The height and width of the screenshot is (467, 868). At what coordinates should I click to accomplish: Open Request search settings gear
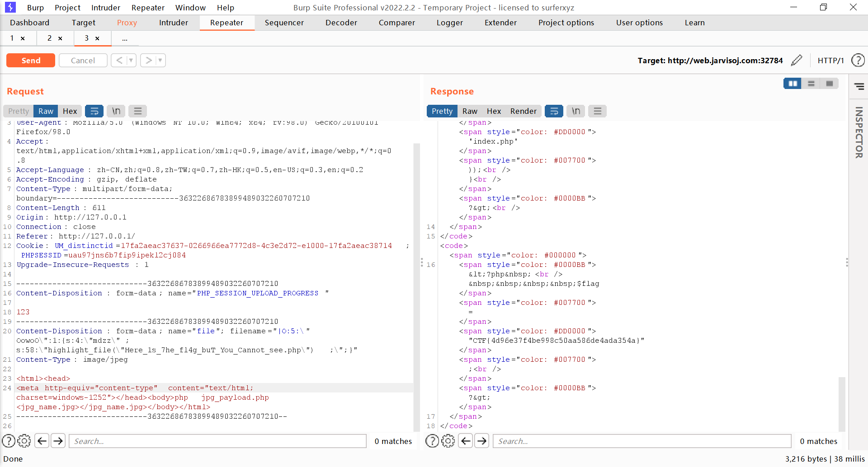coord(24,441)
